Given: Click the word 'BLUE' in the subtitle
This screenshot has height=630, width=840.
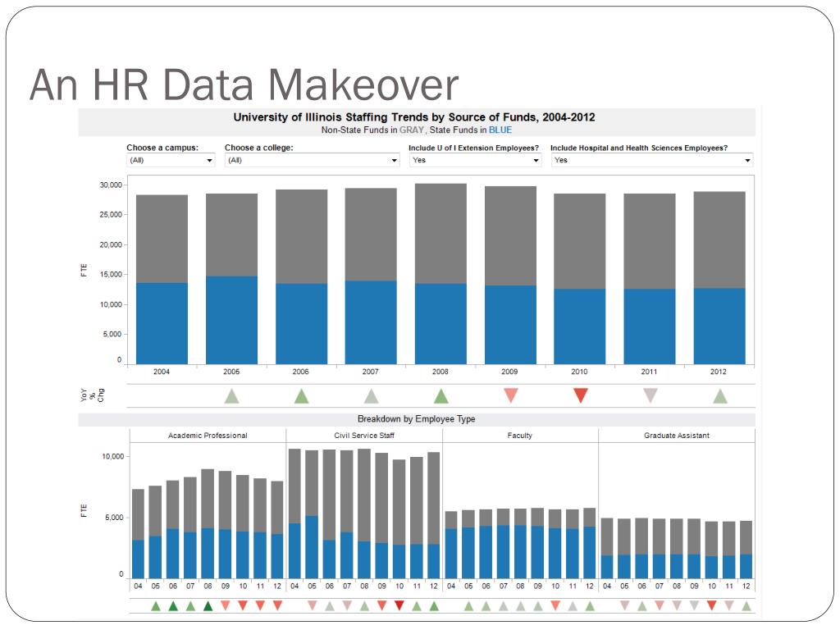Looking at the screenshot, I should (500, 130).
